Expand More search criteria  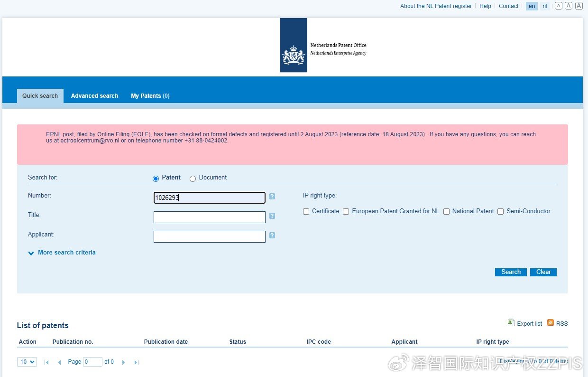[62, 253]
